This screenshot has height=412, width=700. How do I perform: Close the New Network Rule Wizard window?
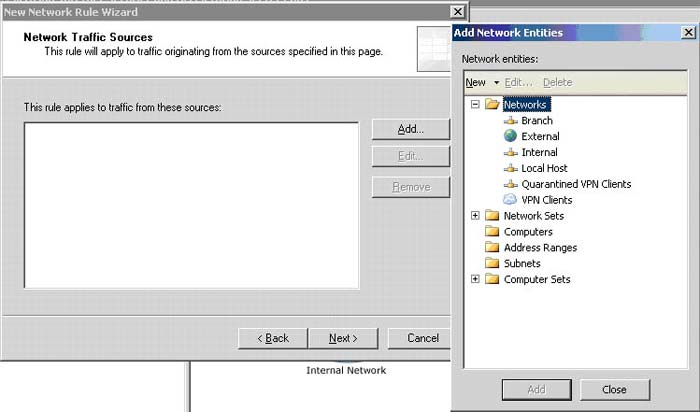[x=458, y=12]
